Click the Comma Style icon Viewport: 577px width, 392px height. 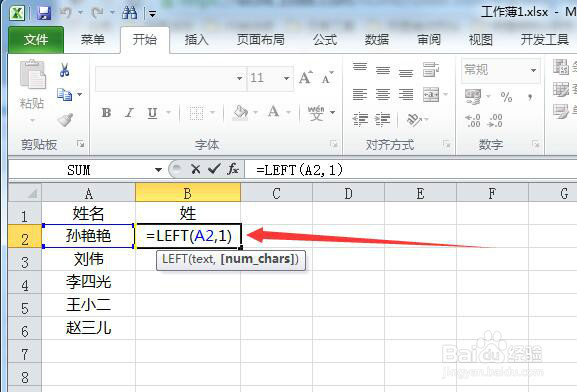coord(530,97)
